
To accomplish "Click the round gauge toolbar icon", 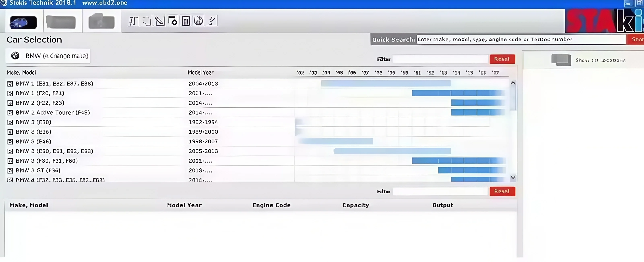I will (199, 21).
